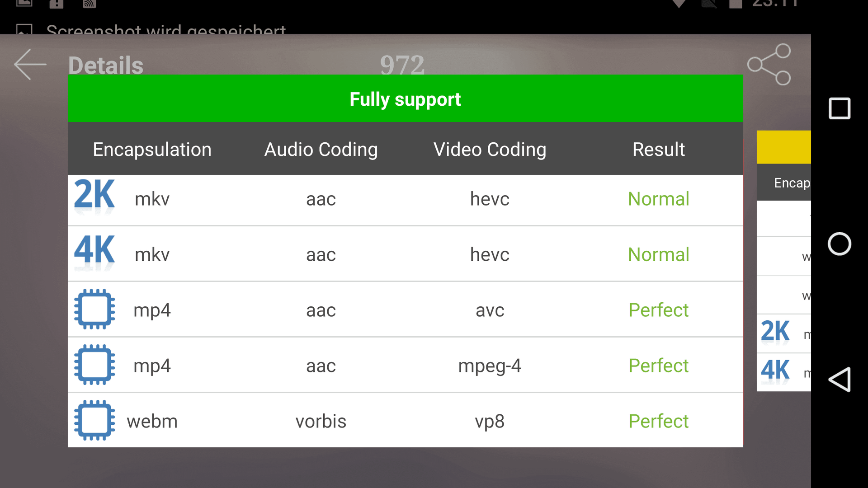Screen dimensions: 868x488
Task: Select chip icon for mpeg-4 row
Action: [x=94, y=365]
